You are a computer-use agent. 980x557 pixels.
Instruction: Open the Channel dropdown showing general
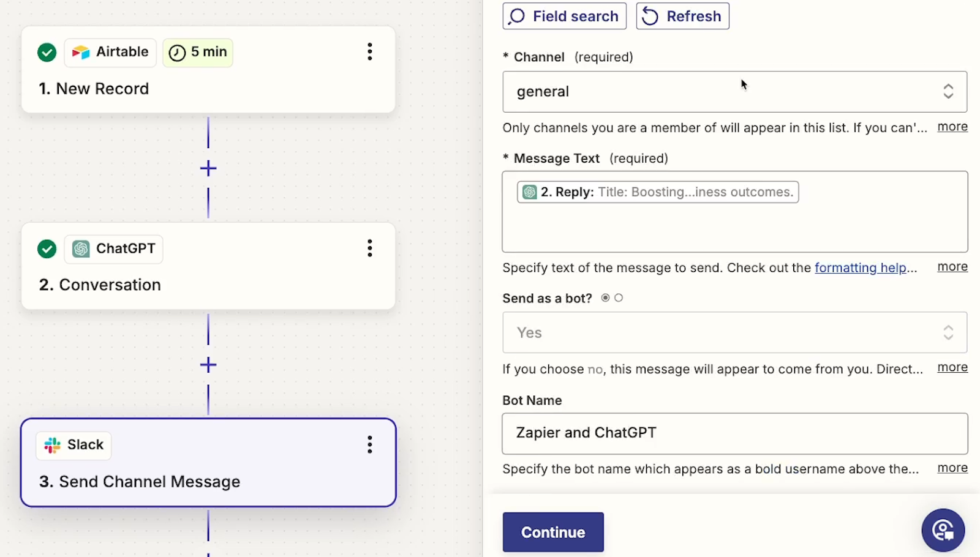[735, 92]
